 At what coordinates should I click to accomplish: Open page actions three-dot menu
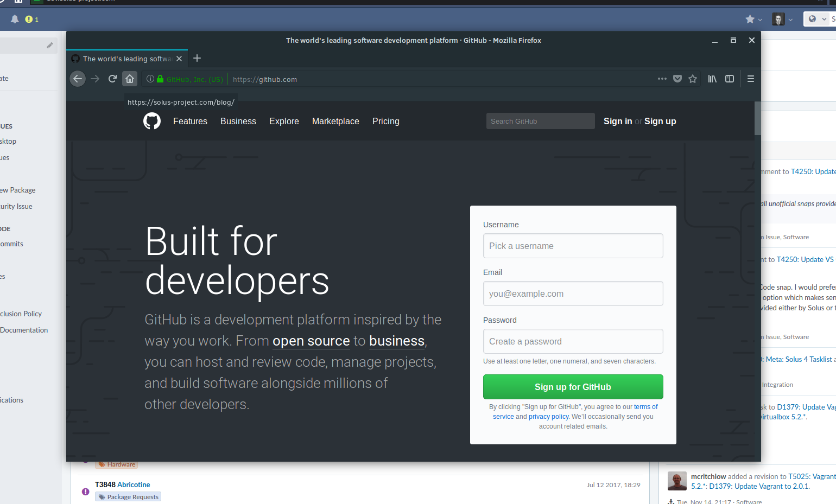tap(662, 79)
